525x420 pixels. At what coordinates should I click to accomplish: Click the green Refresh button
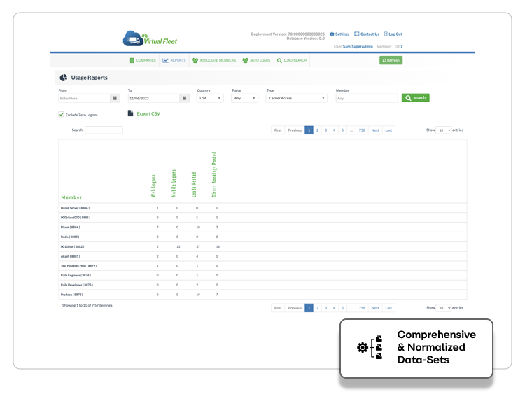(391, 60)
